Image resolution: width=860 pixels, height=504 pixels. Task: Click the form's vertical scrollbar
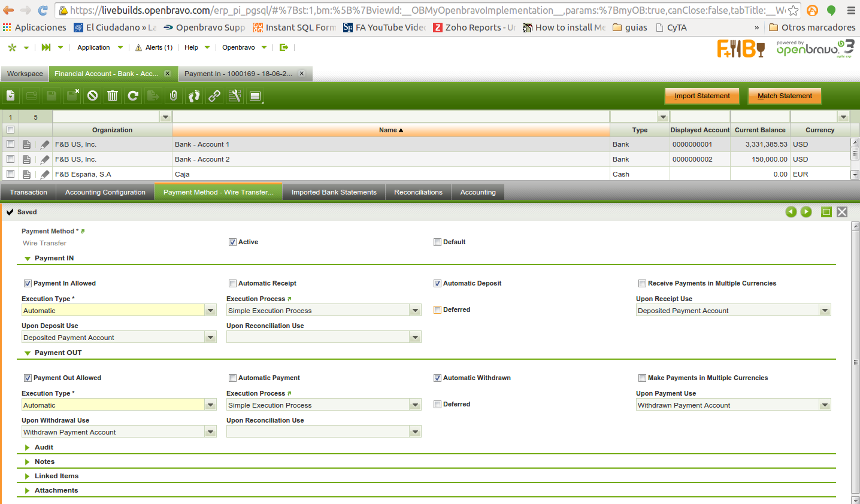pyautogui.click(x=855, y=362)
